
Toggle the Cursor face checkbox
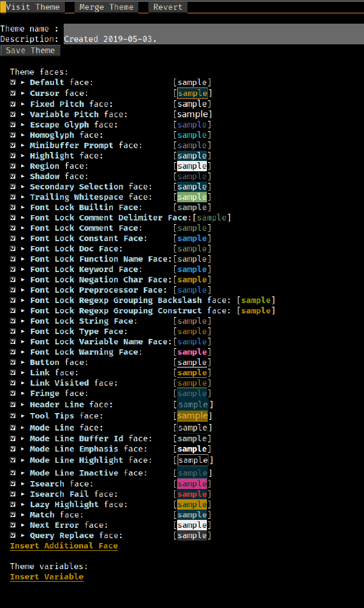coord(13,93)
